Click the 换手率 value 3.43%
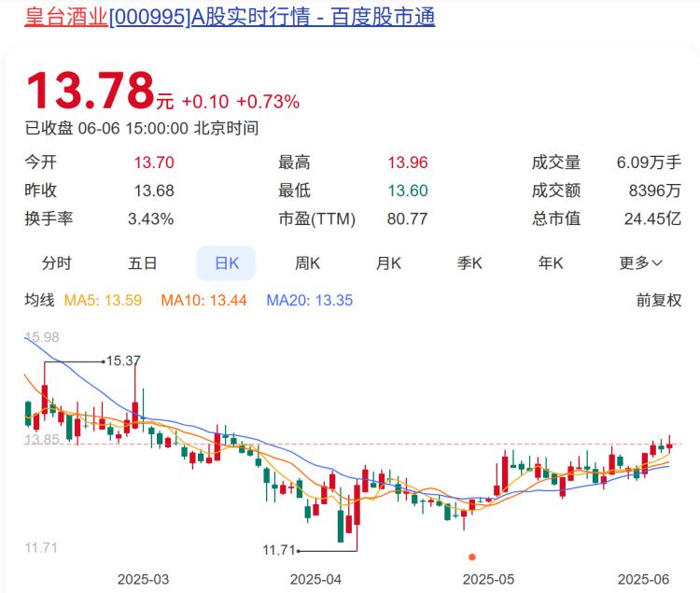 pos(151,219)
